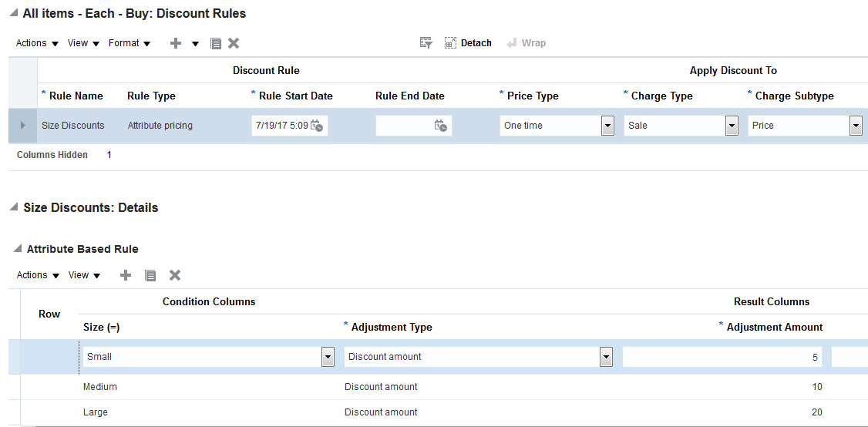868x427 pixels.
Task: Click the query by example filter icon
Action: [x=426, y=43]
